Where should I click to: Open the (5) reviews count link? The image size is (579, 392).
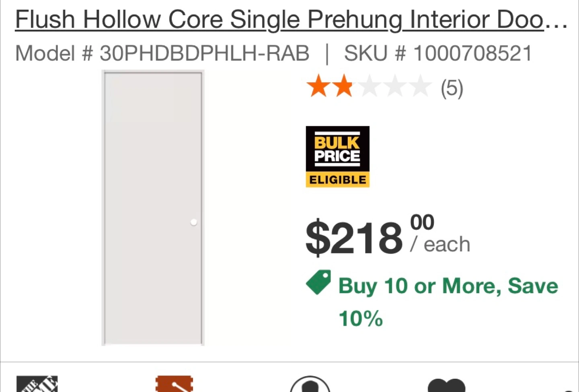[x=452, y=88]
